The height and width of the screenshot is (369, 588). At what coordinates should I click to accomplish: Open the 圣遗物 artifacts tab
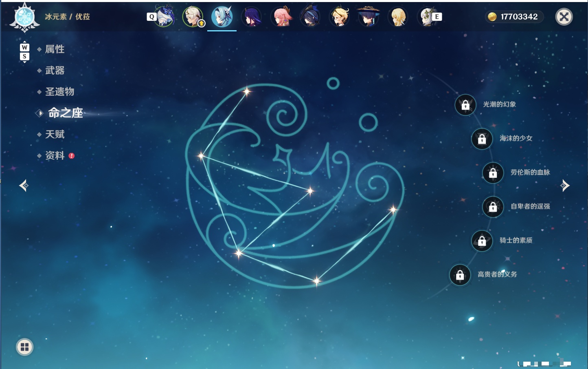[x=59, y=92]
